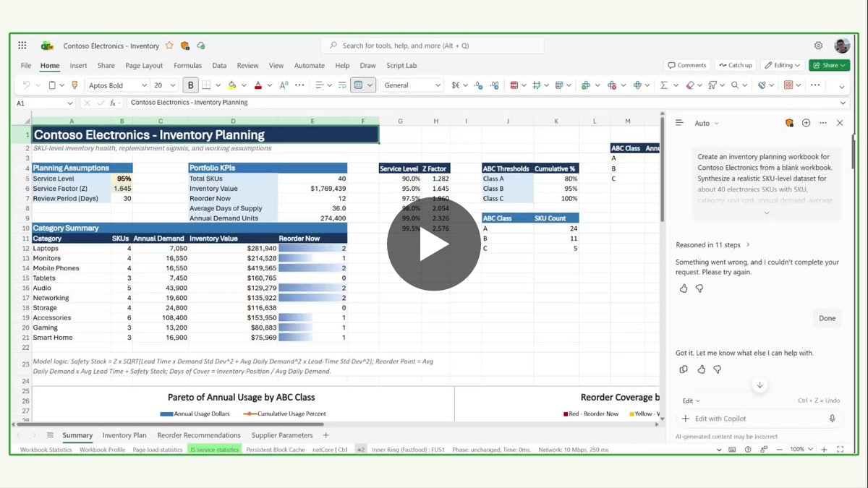Open the Settings gear icon
Screen dimensions: 868x488
click(x=818, y=46)
